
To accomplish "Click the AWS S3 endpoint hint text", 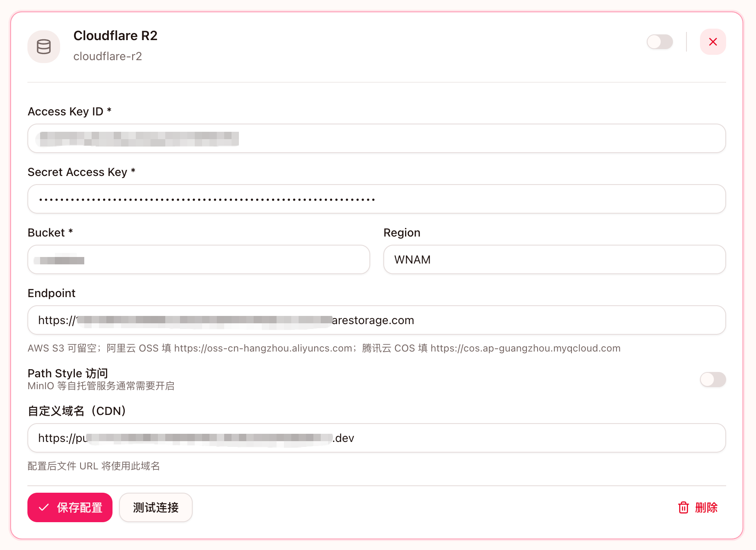I will coord(324,348).
